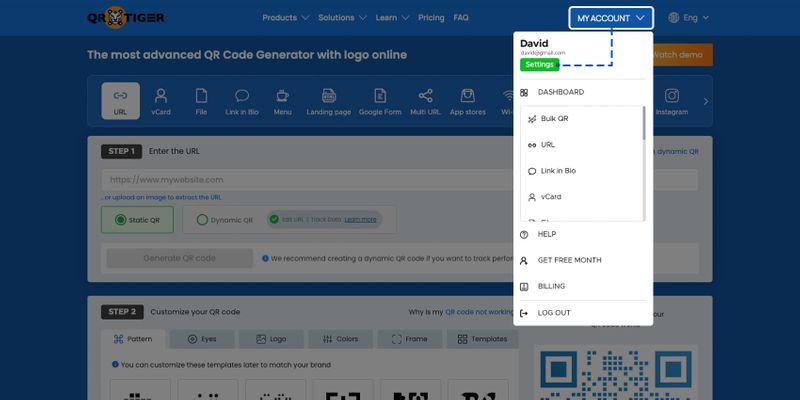Select the Menu QR type icon
This screenshot has height=400, width=800.
pos(283,101)
